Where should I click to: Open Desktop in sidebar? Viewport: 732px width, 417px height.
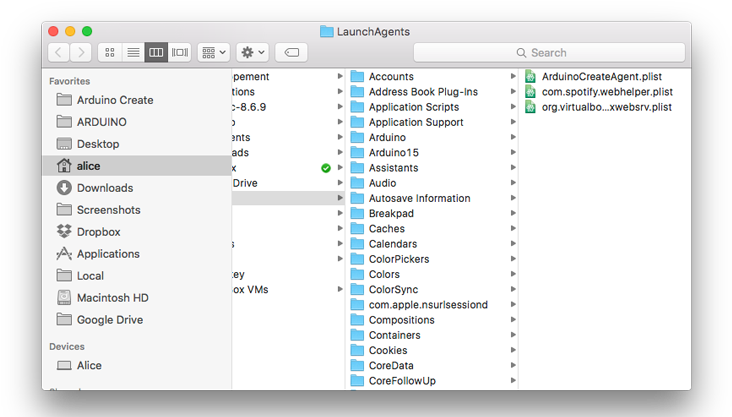137,144
